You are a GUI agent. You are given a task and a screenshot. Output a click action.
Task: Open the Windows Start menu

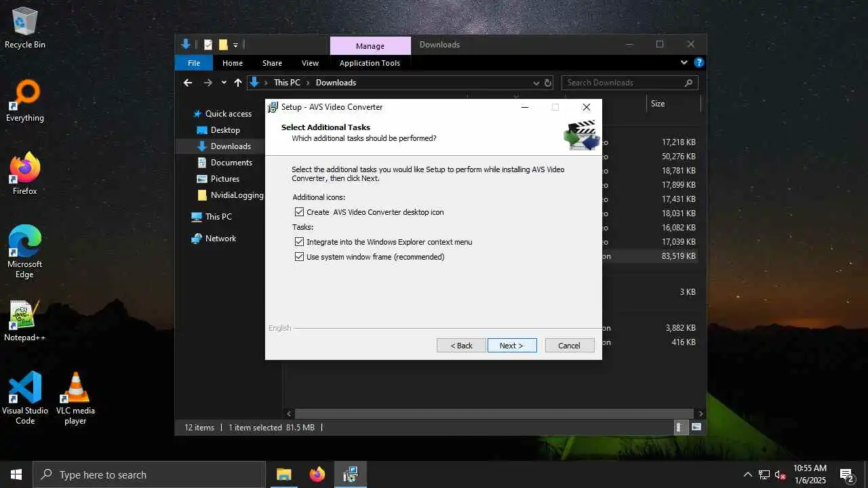(x=16, y=474)
